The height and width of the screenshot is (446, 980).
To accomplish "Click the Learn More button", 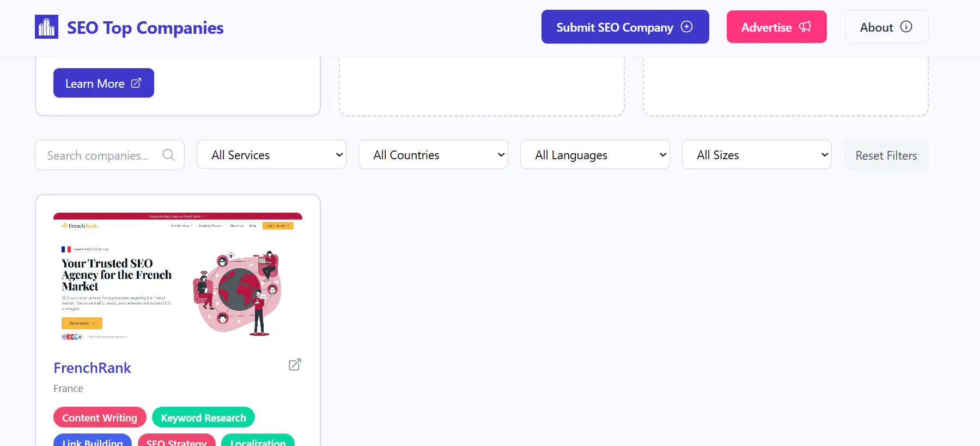I will click(104, 83).
